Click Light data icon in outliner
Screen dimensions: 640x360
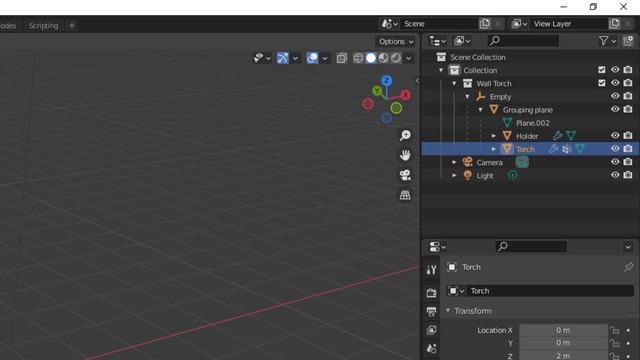click(512, 176)
